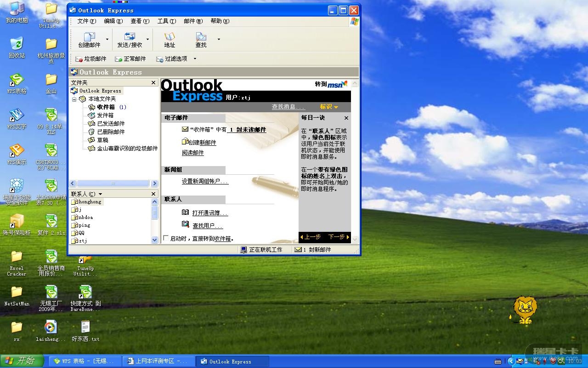Open the 编辑(E) menu
This screenshot has height=368, width=588.
pyautogui.click(x=113, y=21)
